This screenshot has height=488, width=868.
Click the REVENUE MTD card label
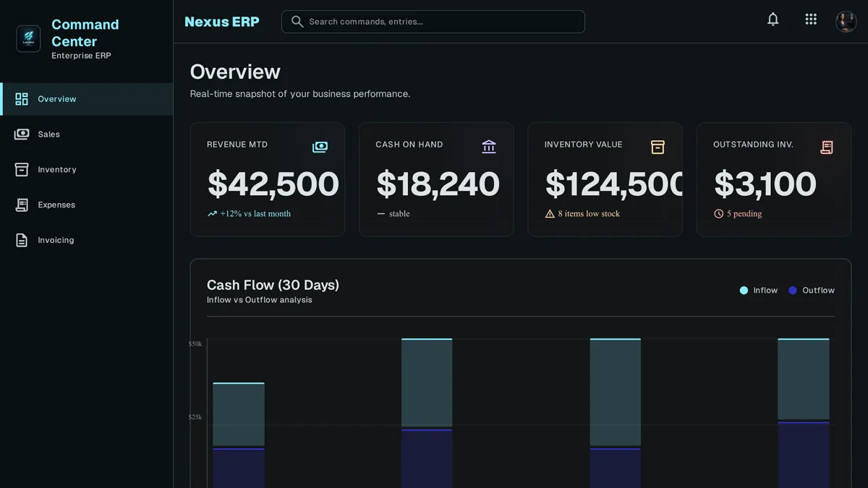click(237, 145)
